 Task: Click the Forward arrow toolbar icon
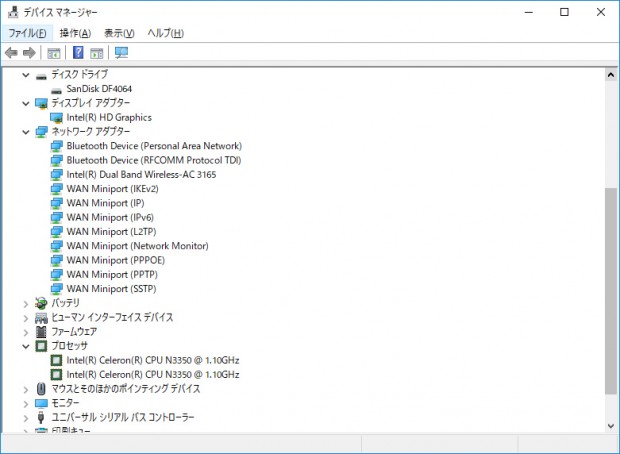tap(29, 53)
